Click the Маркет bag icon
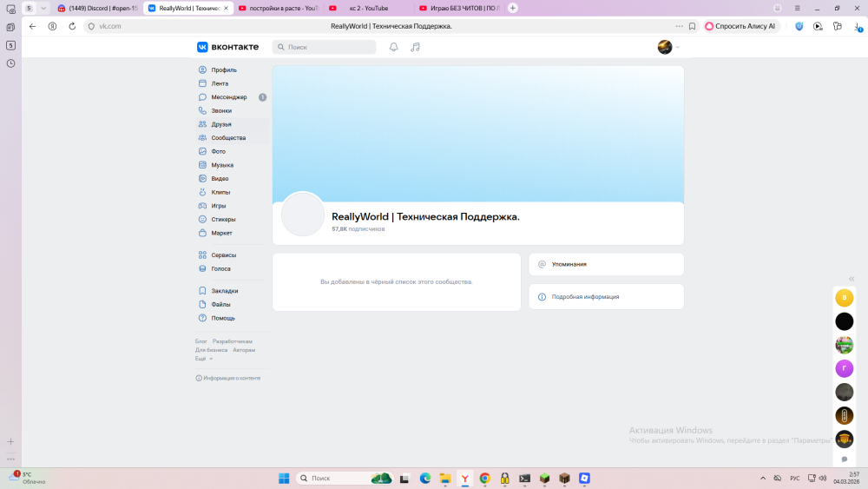Screen dimensions: 868x489 point(202,233)
